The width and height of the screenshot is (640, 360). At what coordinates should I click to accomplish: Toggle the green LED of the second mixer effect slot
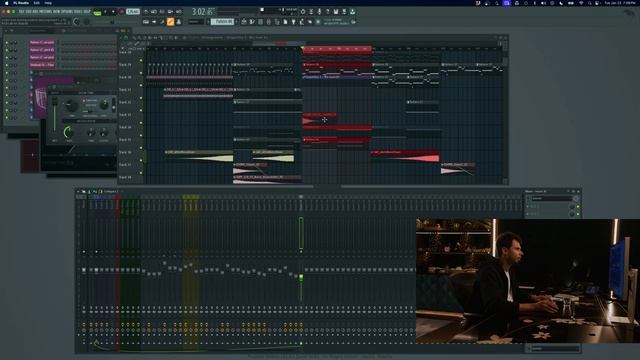pos(578,214)
